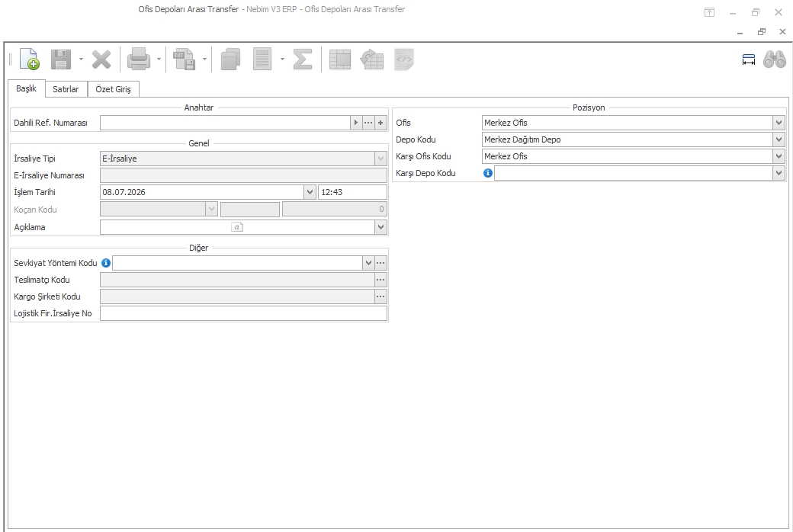Open the Karşı Ofis Kodu dropdown arrow
The width and height of the screenshot is (793, 532).
[x=779, y=156]
